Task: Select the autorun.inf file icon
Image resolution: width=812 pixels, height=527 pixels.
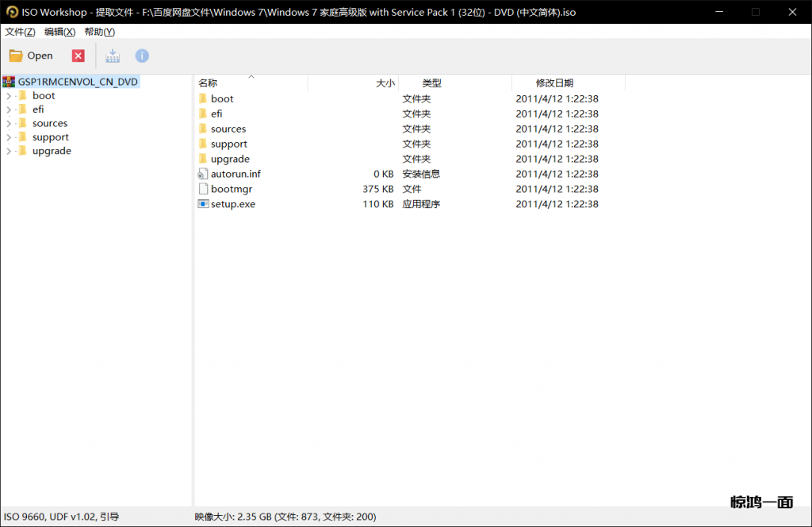Action: click(203, 174)
